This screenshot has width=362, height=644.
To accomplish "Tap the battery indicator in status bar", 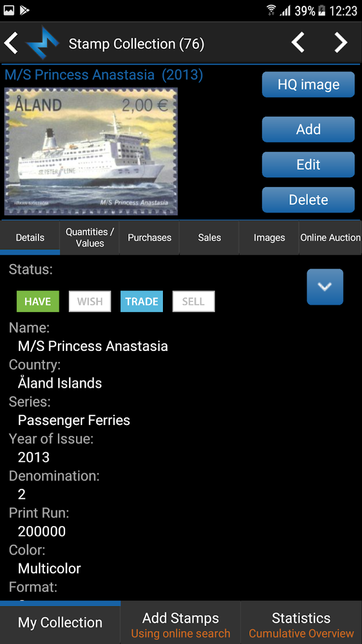I will pos(322,10).
